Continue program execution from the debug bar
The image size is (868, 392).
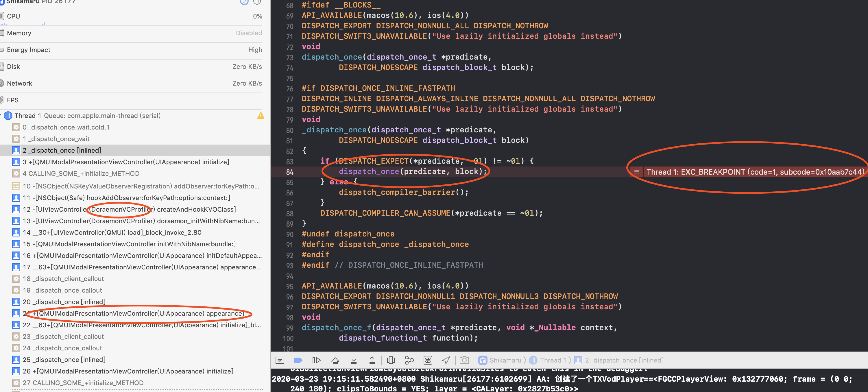316,360
